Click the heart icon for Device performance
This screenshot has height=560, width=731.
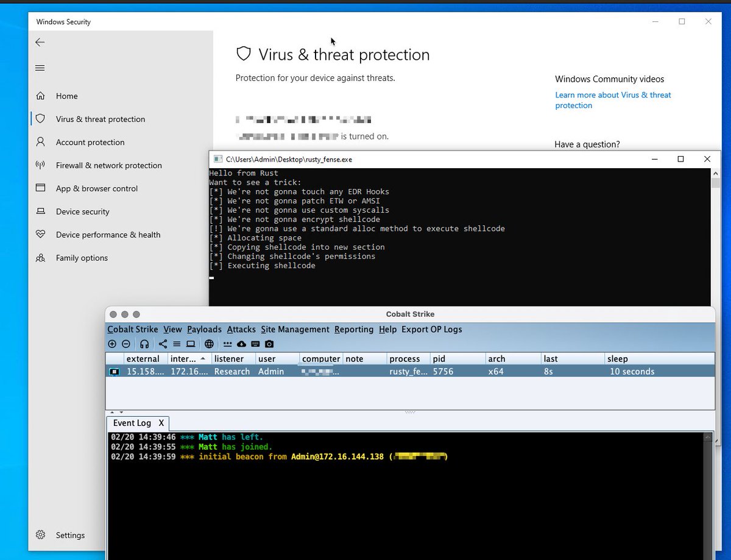point(40,235)
